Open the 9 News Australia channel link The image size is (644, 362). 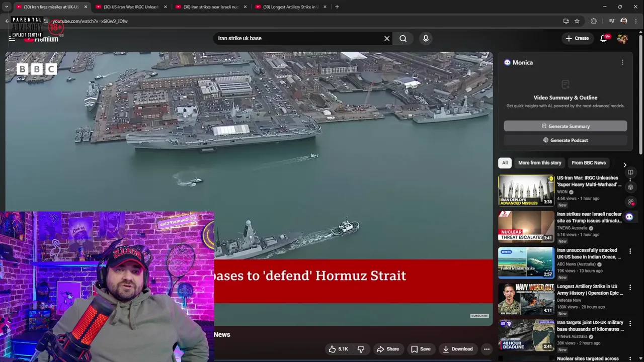pyautogui.click(x=572, y=336)
